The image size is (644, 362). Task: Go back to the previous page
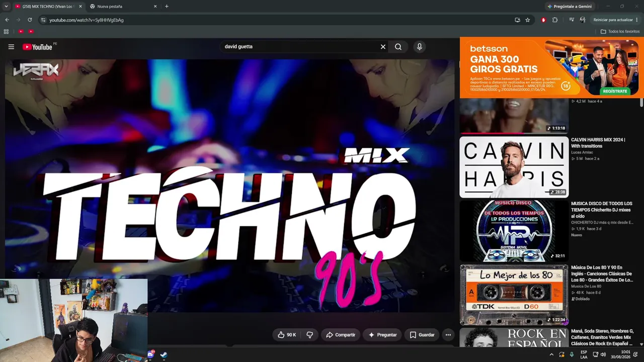pos(7,20)
